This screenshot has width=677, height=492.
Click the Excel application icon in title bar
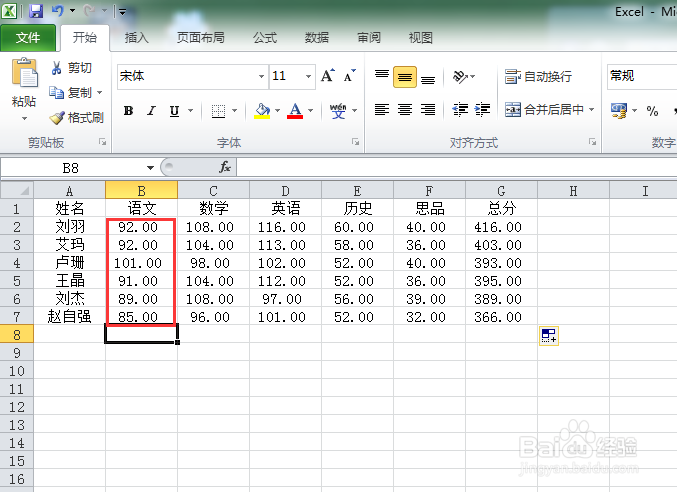9,11
